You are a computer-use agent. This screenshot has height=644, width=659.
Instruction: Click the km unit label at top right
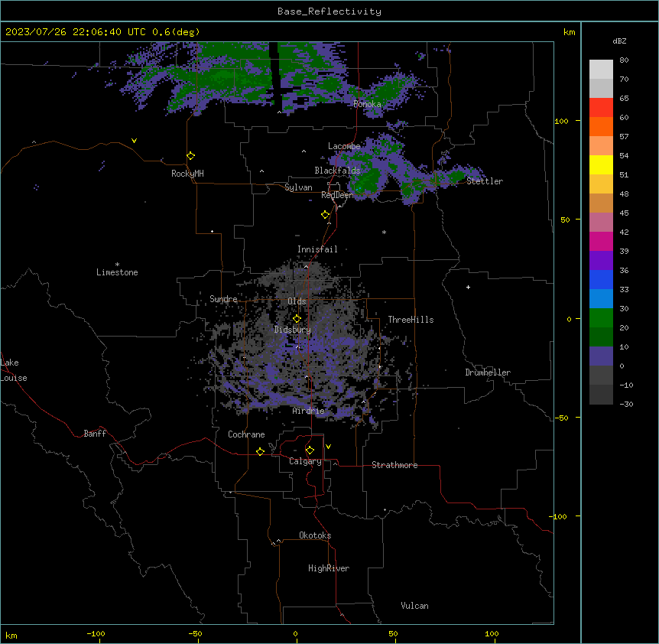(570, 32)
